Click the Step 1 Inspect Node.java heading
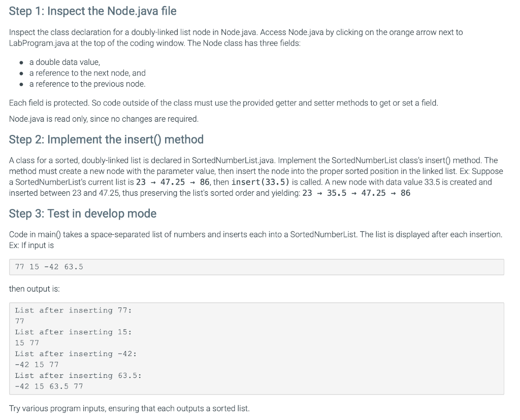This screenshot has width=520, height=420. [92, 11]
